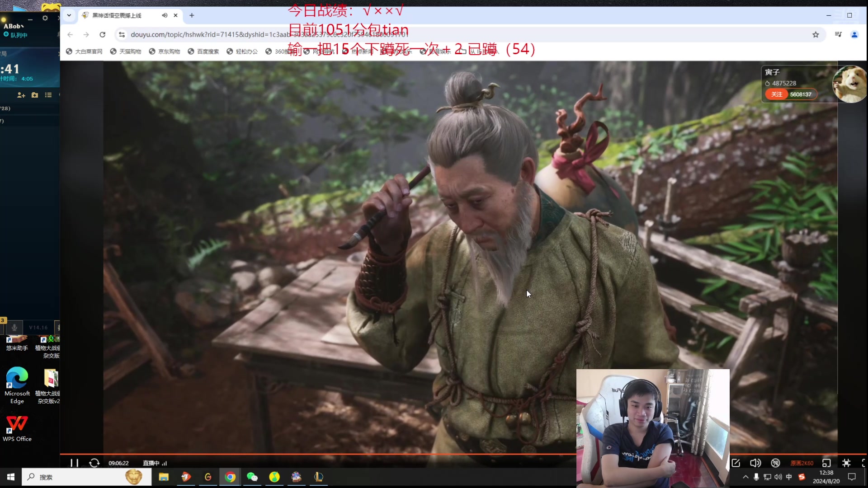Viewport: 868px width, 488px height.
Task: Enable picture-in-picture mini player
Action: point(826,463)
